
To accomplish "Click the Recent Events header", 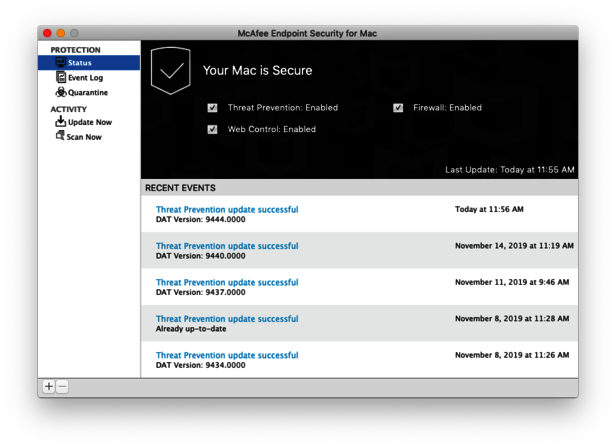I will click(x=180, y=188).
